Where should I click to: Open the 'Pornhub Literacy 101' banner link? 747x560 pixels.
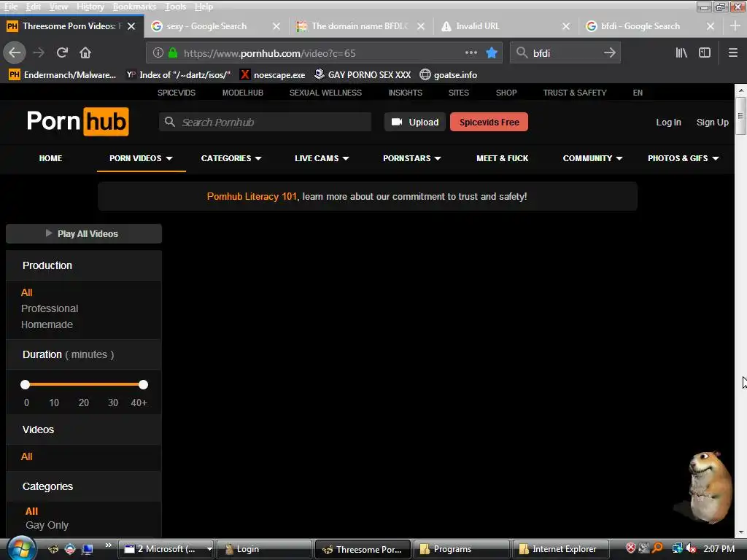point(252,196)
